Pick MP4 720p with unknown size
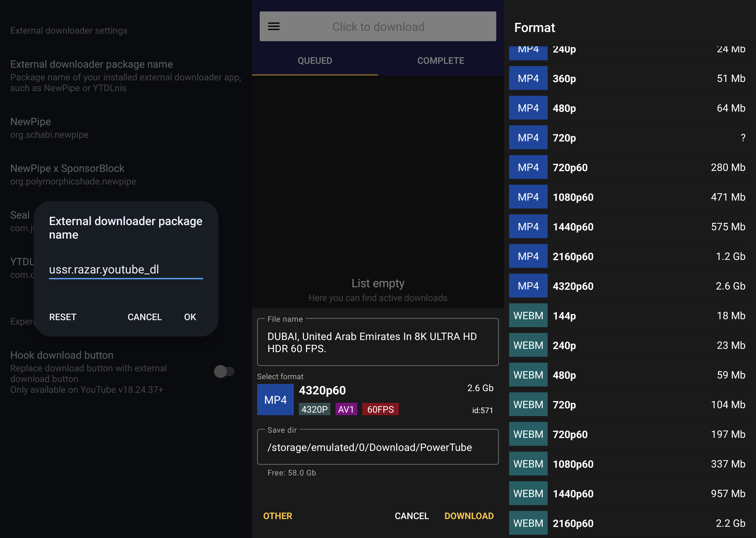The width and height of the screenshot is (756, 538). tap(629, 138)
